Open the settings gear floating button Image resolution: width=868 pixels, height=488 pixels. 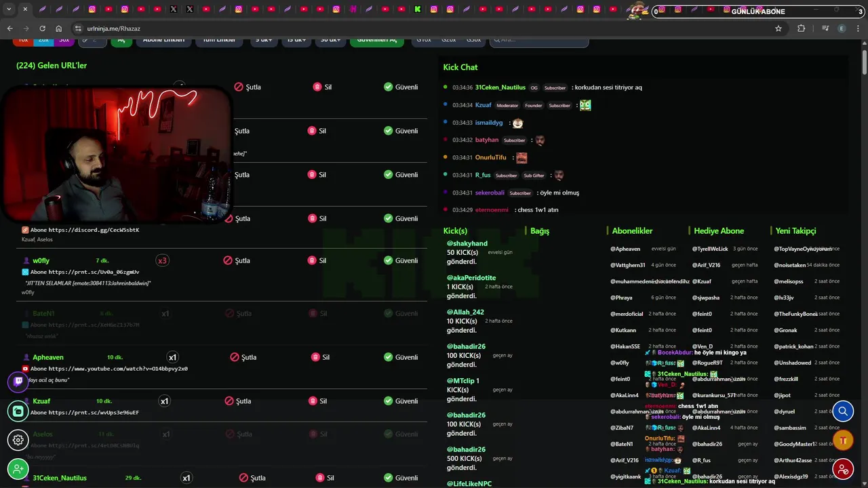18,440
